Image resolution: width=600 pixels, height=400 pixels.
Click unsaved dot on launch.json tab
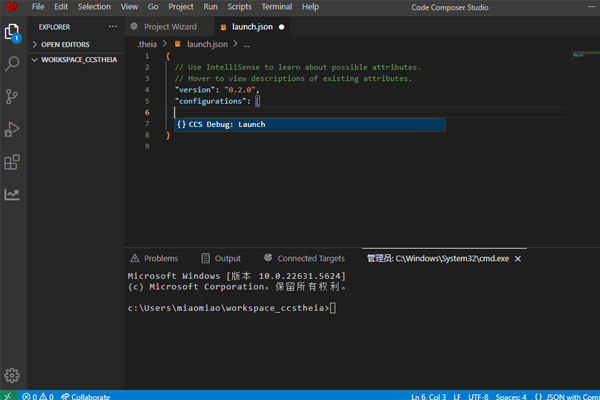[x=282, y=27]
